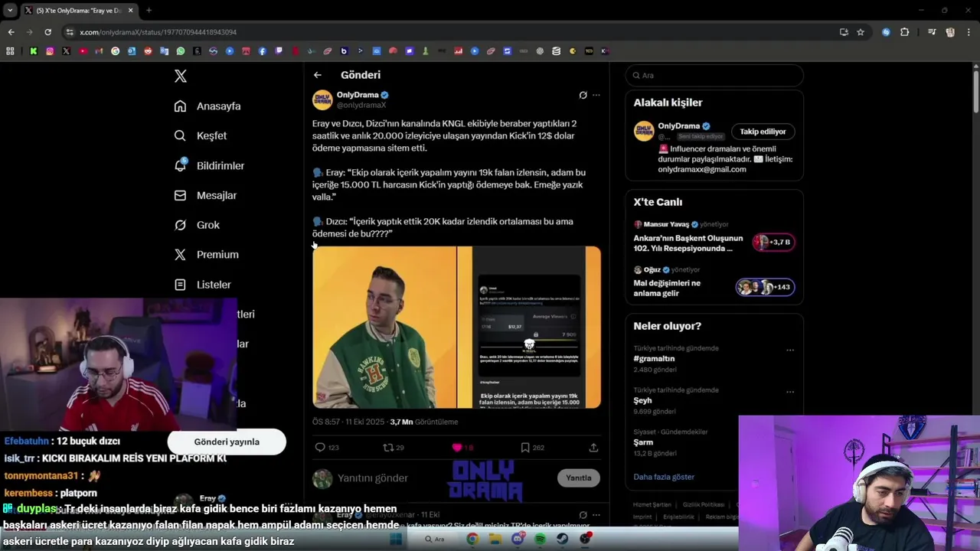Click Gizlilik Politikası footer link

pos(703,504)
